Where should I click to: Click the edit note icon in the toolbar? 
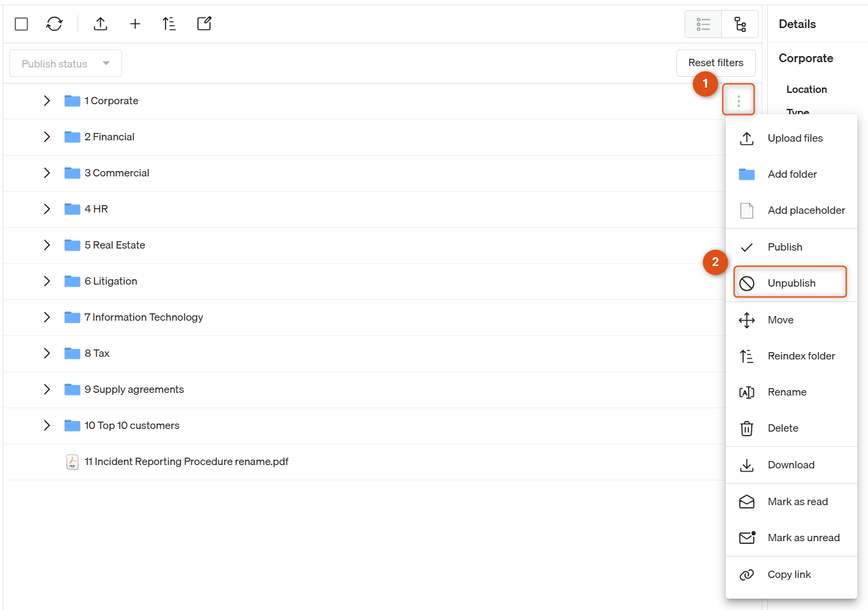point(204,24)
